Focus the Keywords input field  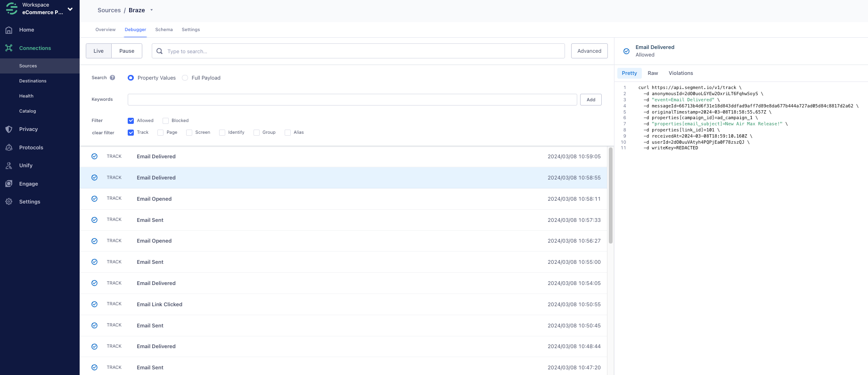coord(352,99)
